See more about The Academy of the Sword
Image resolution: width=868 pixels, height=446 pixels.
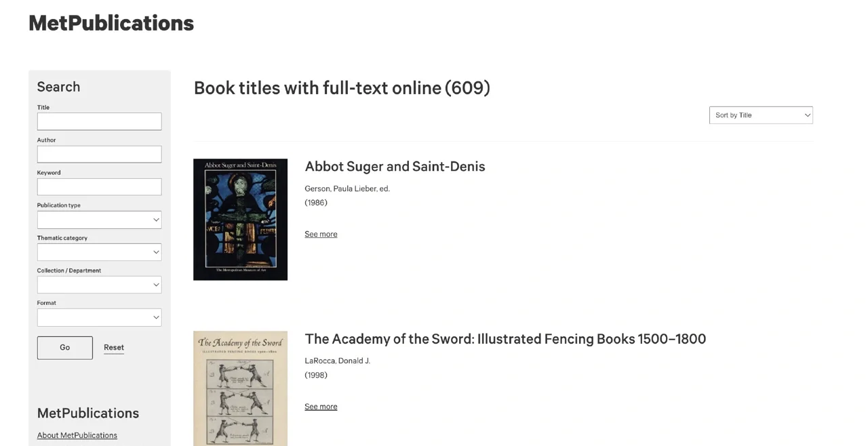pyautogui.click(x=321, y=407)
